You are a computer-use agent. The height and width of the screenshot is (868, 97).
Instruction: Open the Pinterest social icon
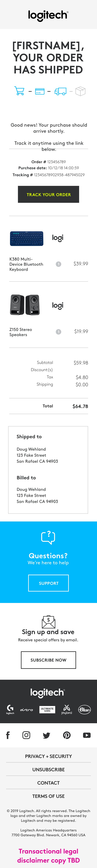click(67, 735)
